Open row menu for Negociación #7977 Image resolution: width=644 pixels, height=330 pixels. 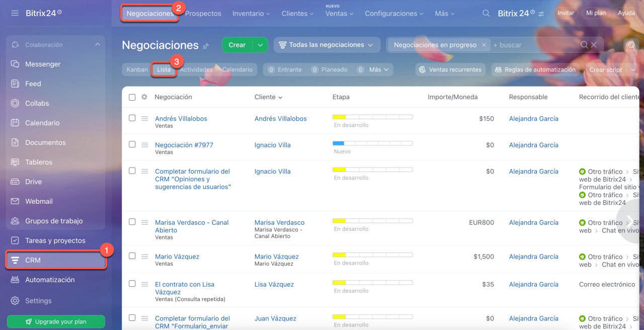tap(145, 145)
